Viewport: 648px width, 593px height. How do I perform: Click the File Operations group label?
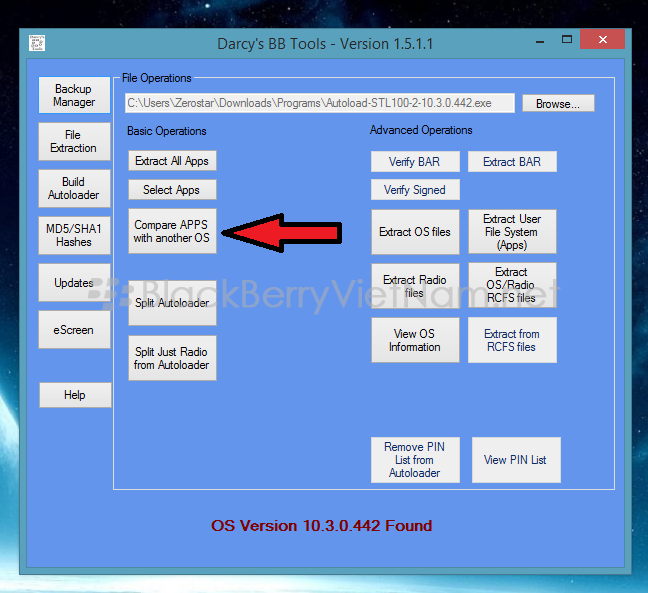coord(157,78)
